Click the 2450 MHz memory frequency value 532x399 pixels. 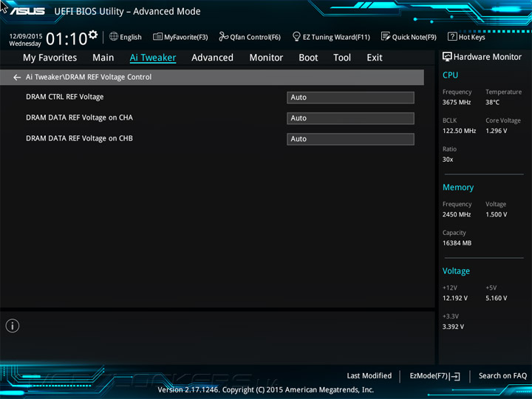(x=457, y=214)
